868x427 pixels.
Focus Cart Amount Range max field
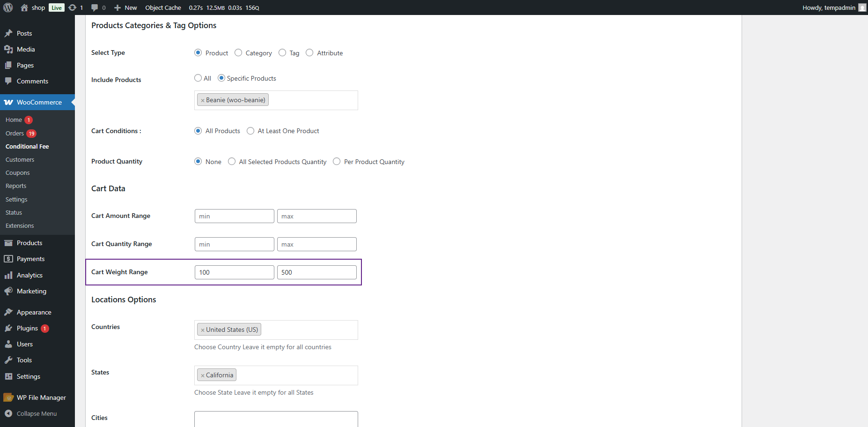click(317, 216)
